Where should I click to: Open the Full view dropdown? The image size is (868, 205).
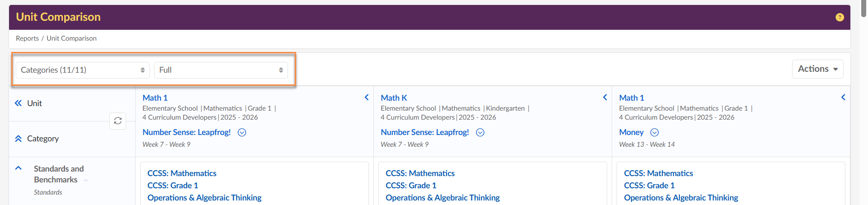[x=221, y=70]
